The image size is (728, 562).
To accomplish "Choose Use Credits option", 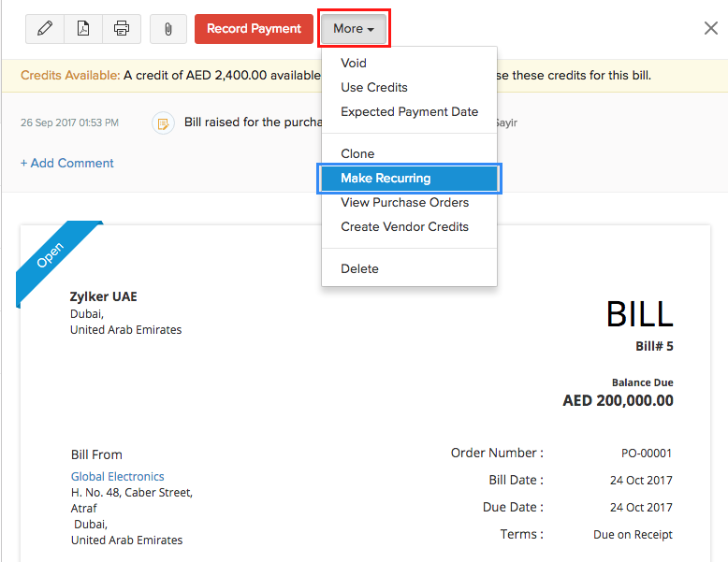I will (374, 88).
